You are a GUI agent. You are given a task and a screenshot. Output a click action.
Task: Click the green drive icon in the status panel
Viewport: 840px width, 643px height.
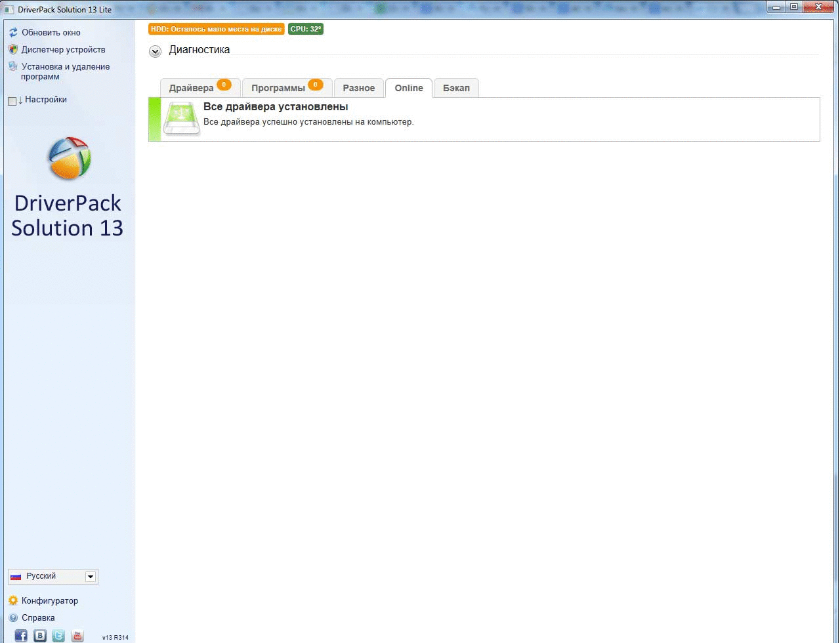(x=182, y=119)
